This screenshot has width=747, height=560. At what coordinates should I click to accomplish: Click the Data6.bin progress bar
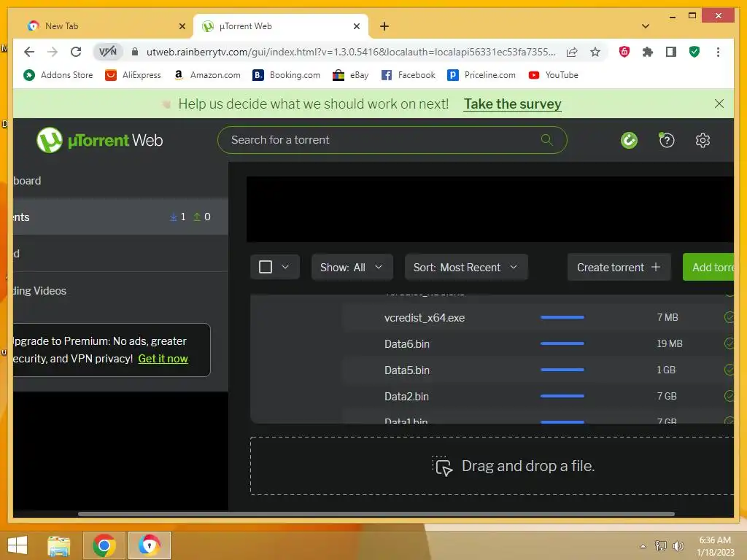pyautogui.click(x=562, y=343)
